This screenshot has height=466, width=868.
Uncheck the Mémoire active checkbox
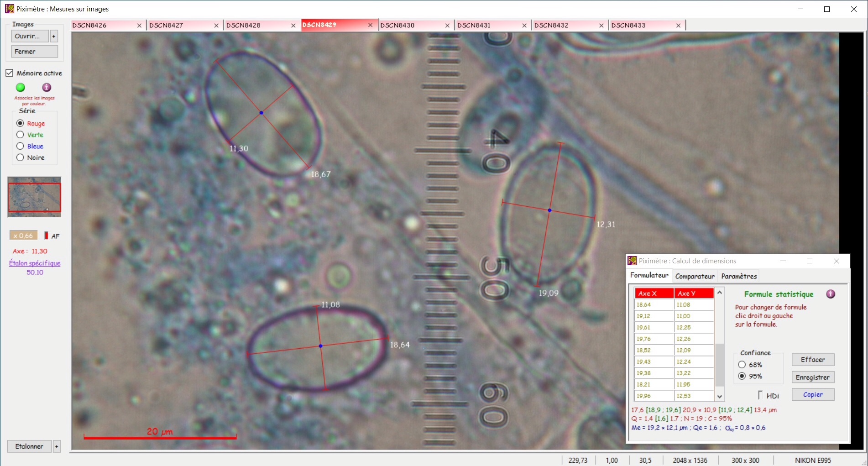click(10, 73)
